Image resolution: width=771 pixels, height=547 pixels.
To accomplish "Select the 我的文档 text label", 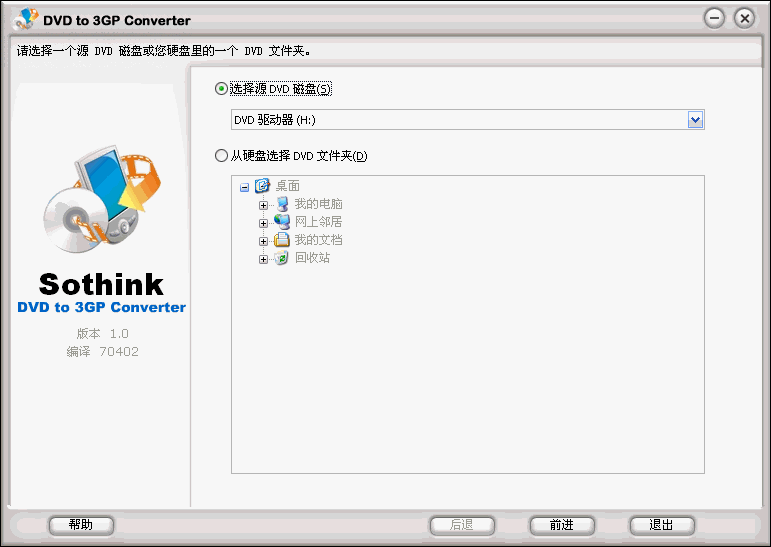I will pos(318,240).
